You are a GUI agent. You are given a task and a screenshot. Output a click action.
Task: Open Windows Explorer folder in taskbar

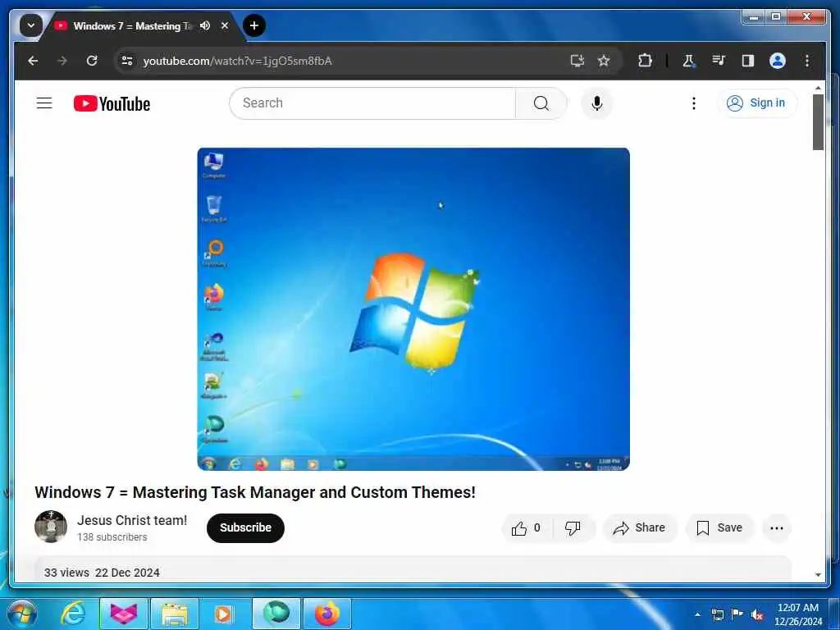175,614
